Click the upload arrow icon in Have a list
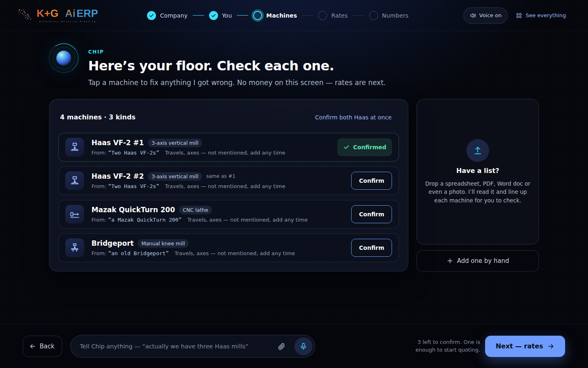The width and height of the screenshot is (588, 368). 478,150
